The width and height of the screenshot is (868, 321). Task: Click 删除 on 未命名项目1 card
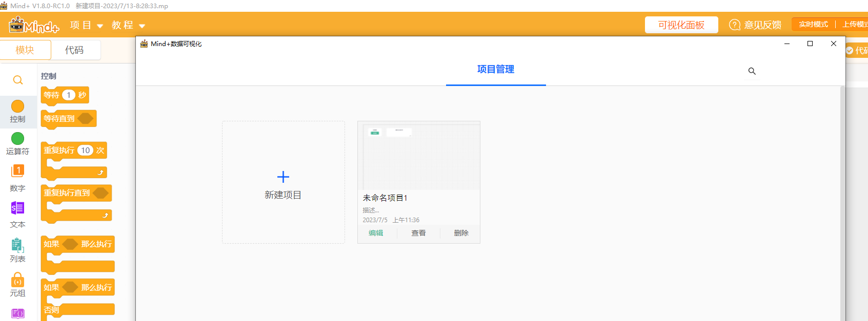[461, 233]
